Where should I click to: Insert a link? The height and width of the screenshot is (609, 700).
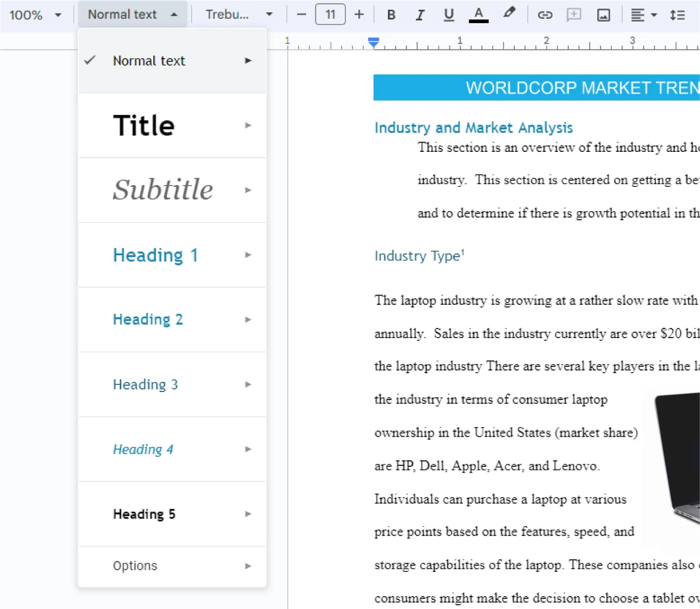click(x=545, y=15)
